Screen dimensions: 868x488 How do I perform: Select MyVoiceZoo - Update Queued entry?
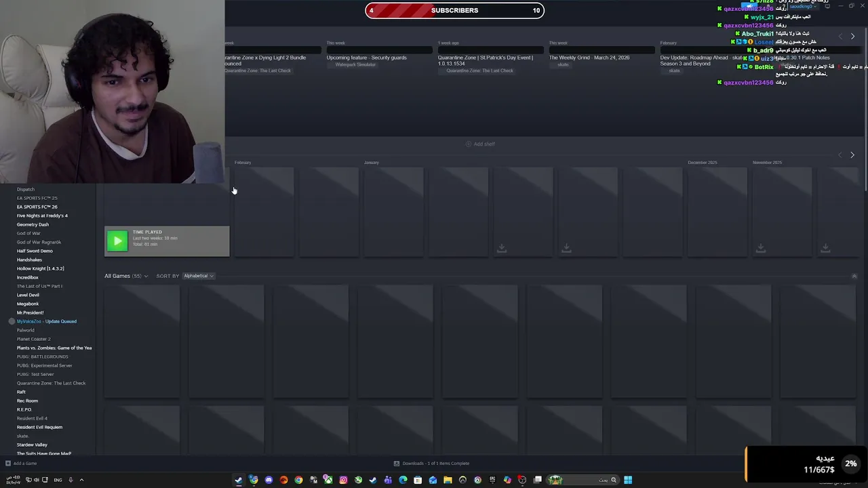click(x=47, y=321)
